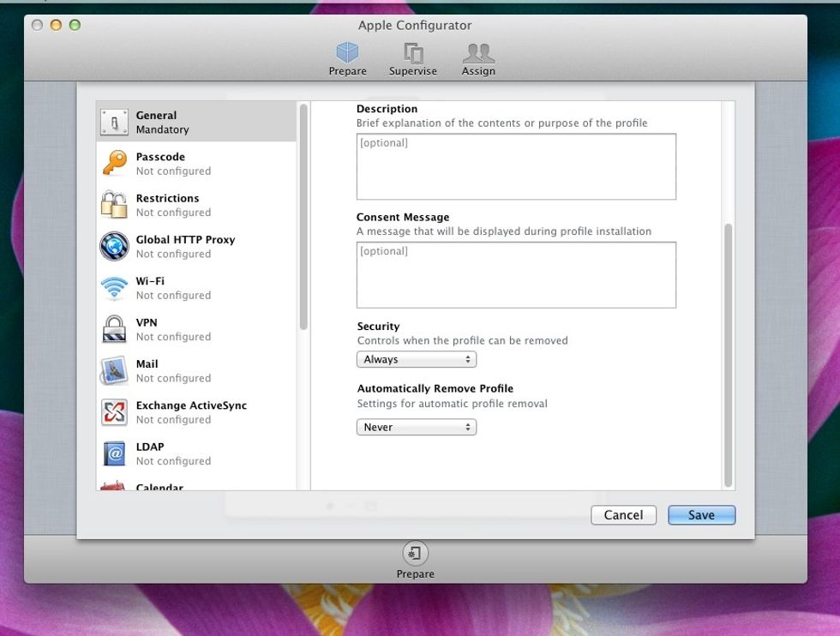Click the 'Not configured' text under LDAP

click(x=173, y=461)
